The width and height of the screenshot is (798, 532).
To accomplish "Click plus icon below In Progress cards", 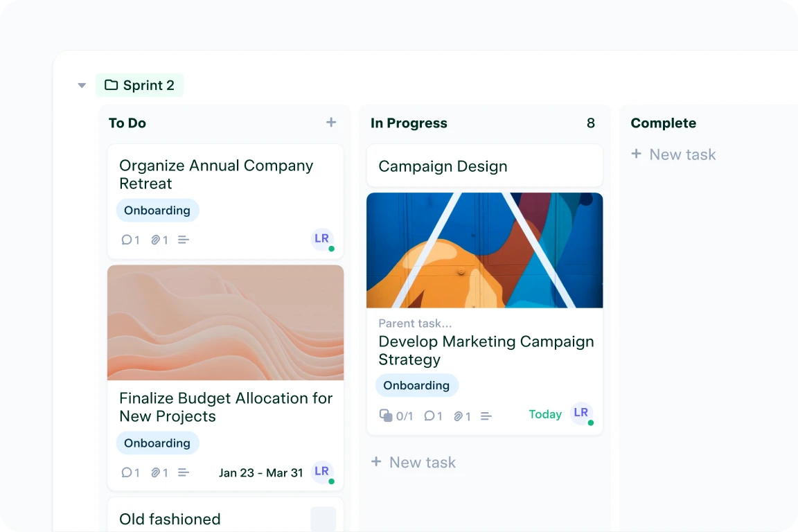I will 376,462.
